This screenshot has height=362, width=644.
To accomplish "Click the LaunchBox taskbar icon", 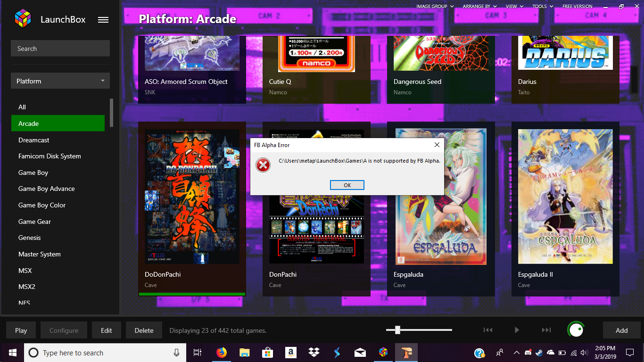I will click(x=383, y=353).
